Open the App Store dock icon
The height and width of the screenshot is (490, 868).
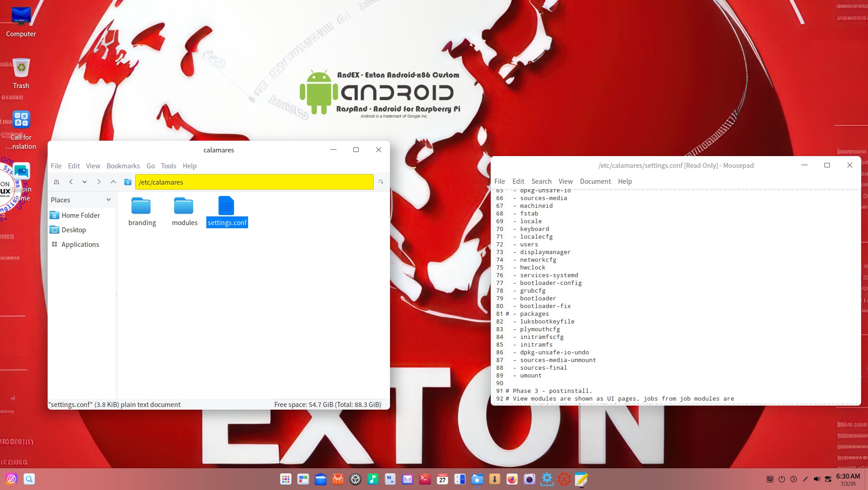coord(338,479)
